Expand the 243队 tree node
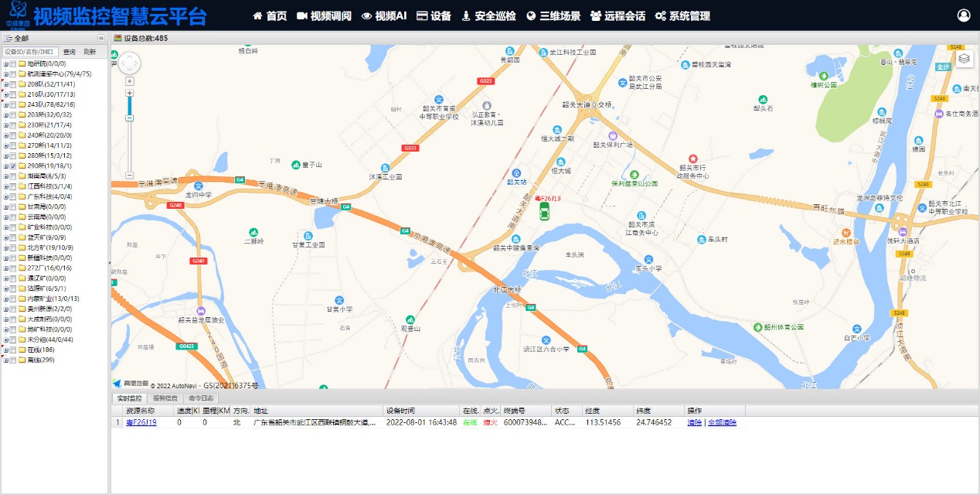The width and height of the screenshot is (980, 495). point(5,104)
